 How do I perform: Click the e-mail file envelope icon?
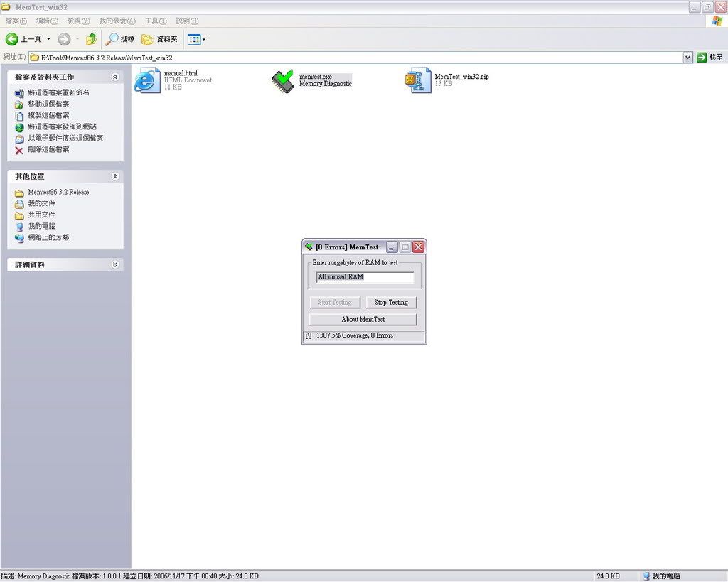(x=19, y=139)
